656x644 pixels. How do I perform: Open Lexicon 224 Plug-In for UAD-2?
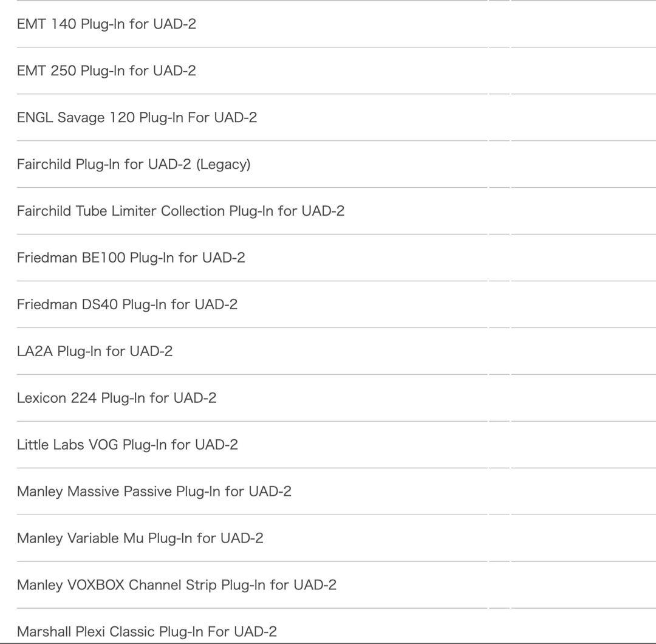[117, 399]
